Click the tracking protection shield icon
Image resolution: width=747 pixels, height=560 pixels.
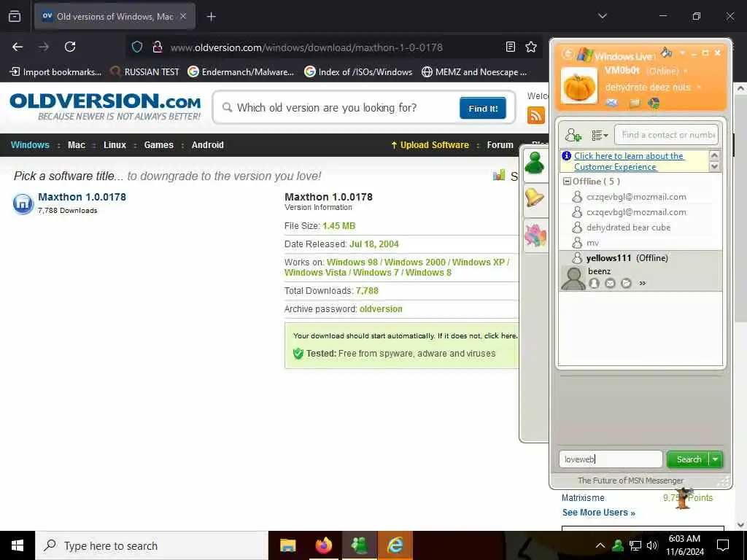[137, 47]
